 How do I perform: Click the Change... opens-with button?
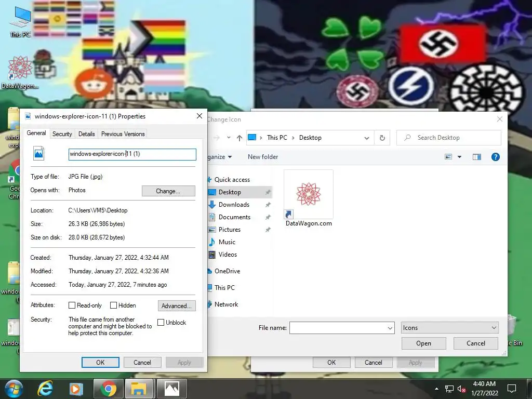[x=168, y=191]
